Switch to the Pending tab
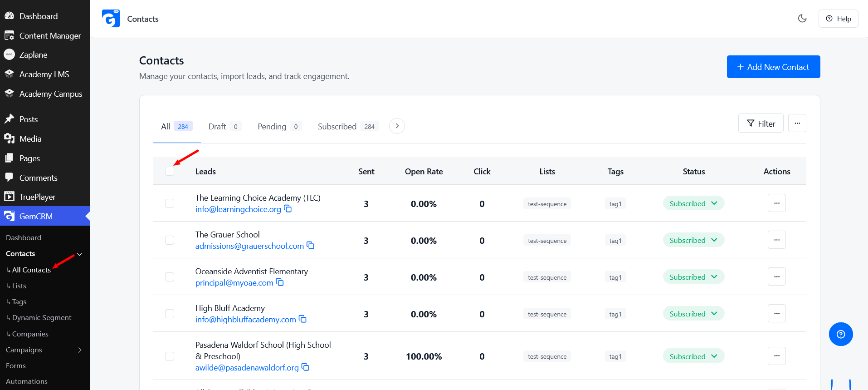 279,127
